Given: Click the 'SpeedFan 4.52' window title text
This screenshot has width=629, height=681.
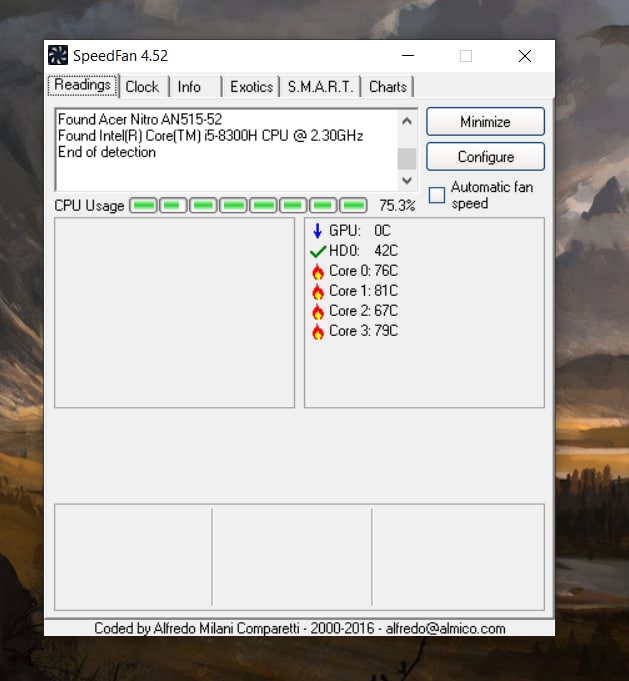Looking at the screenshot, I should coord(120,56).
